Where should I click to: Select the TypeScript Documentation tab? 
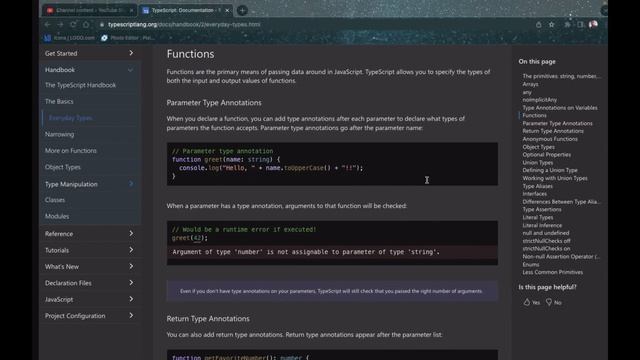[186, 11]
